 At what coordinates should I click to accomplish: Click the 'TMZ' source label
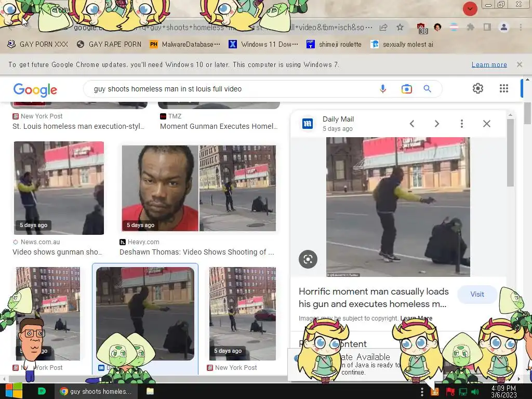[175, 116]
